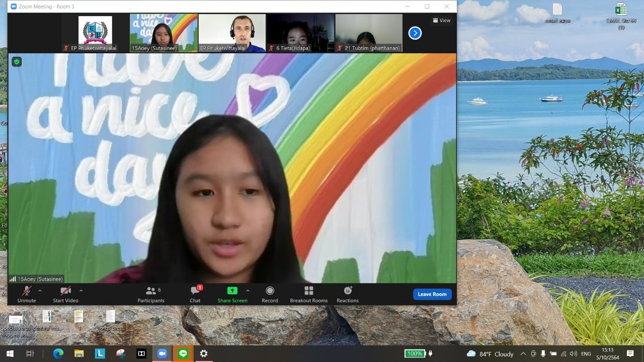Click the Zoom Meeting window title icon
Screen dimensions: 644x362
point(14,7)
